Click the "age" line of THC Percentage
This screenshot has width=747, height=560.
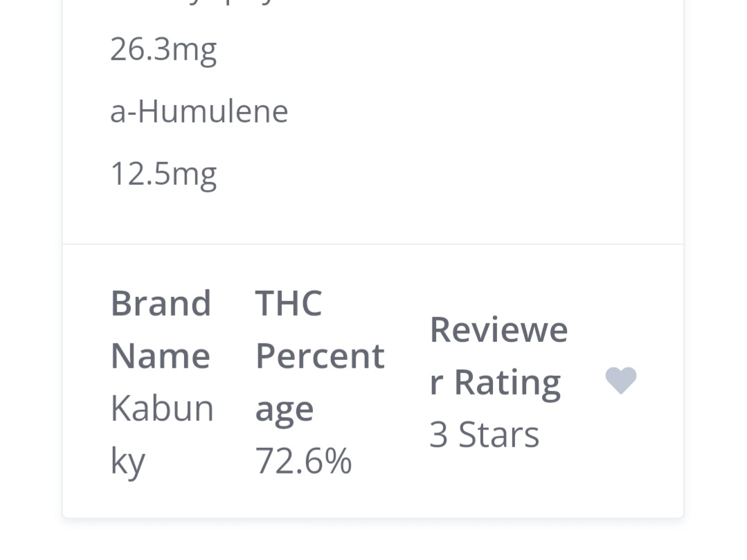coord(285,410)
